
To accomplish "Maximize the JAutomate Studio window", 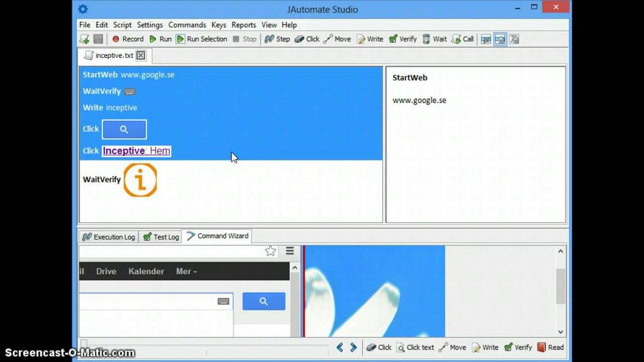I will tap(534, 7).
